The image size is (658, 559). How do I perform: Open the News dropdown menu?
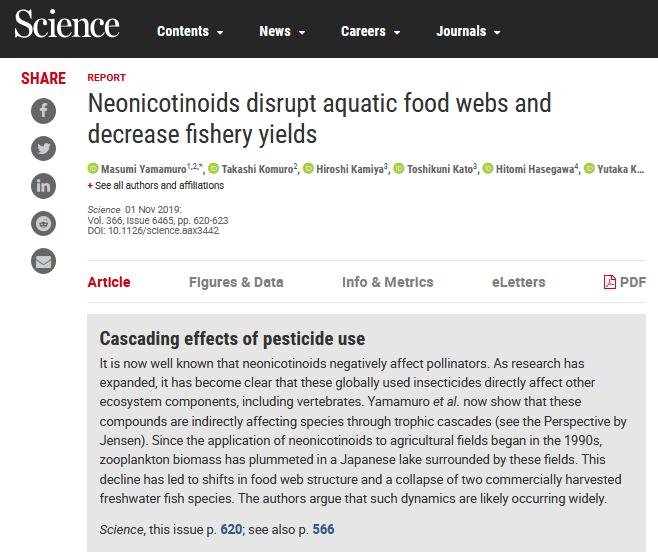pyautogui.click(x=281, y=32)
